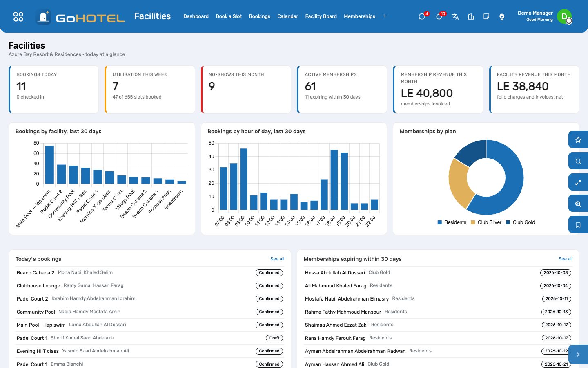Click the bookmark side button
This screenshot has height=368, width=588.
(x=578, y=225)
